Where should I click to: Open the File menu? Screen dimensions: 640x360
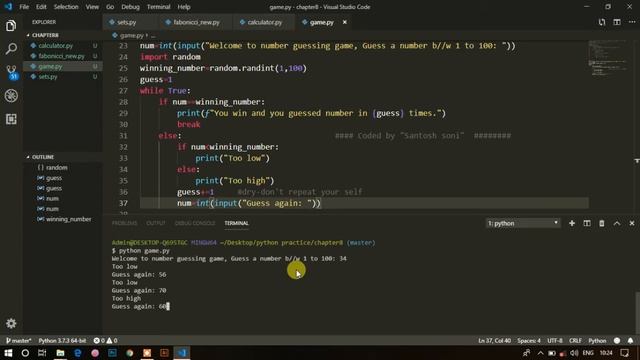pos(24,7)
